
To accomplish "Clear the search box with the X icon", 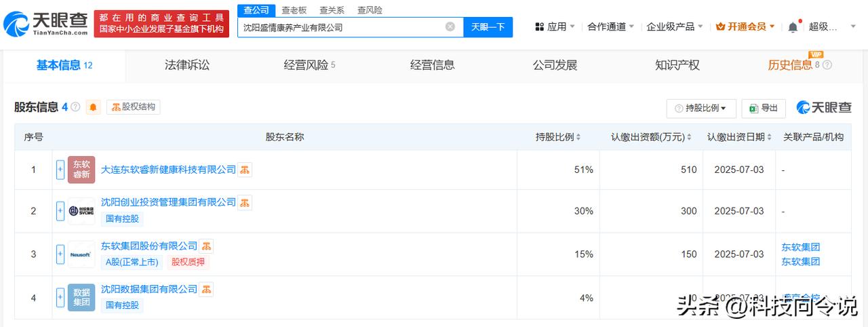I will [x=450, y=27].
